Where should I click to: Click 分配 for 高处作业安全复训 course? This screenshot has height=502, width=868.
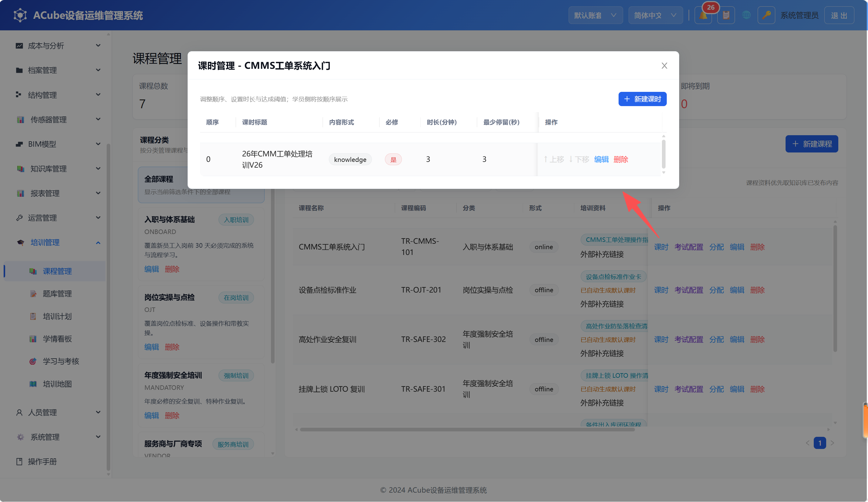click(716, 340)
